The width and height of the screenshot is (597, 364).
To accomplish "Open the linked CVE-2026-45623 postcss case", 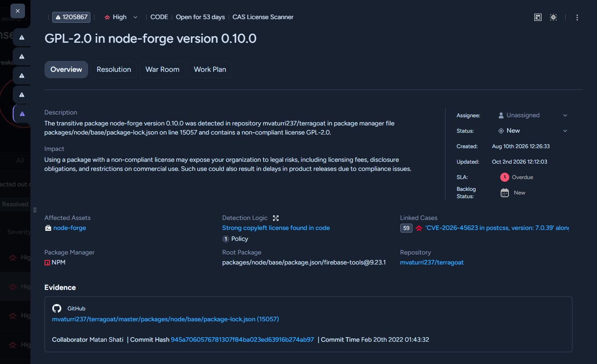I will click(x=497, y=228).
